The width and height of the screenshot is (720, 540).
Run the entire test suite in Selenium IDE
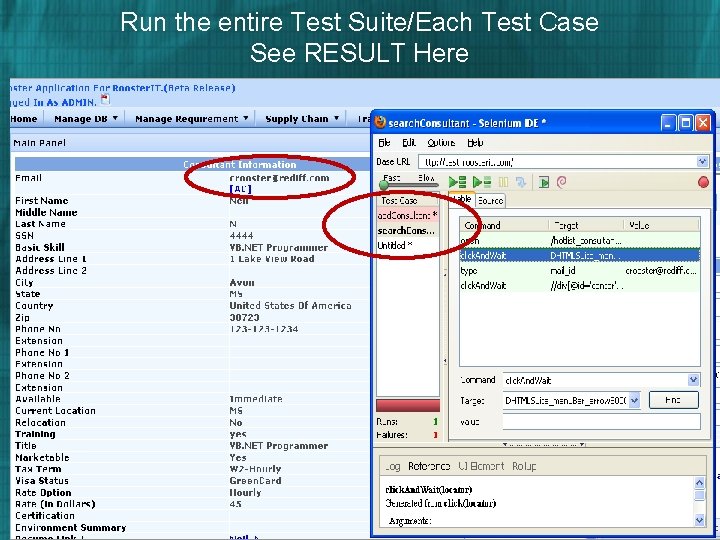click(x=457, y=182)
